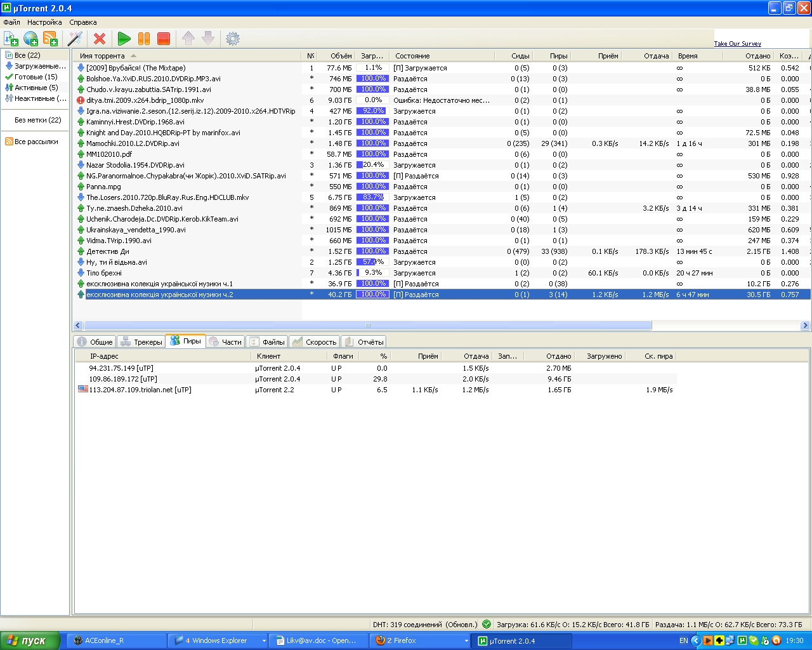Open the Отчёты tab
This screenshot has width=812, height=650.
tap(365, 342)
